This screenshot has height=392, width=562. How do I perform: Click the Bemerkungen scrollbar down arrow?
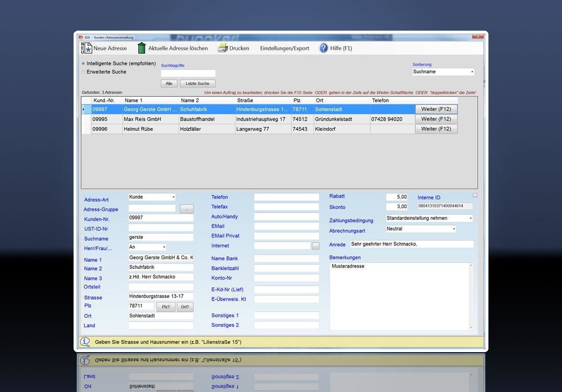[x=471, y=328]
